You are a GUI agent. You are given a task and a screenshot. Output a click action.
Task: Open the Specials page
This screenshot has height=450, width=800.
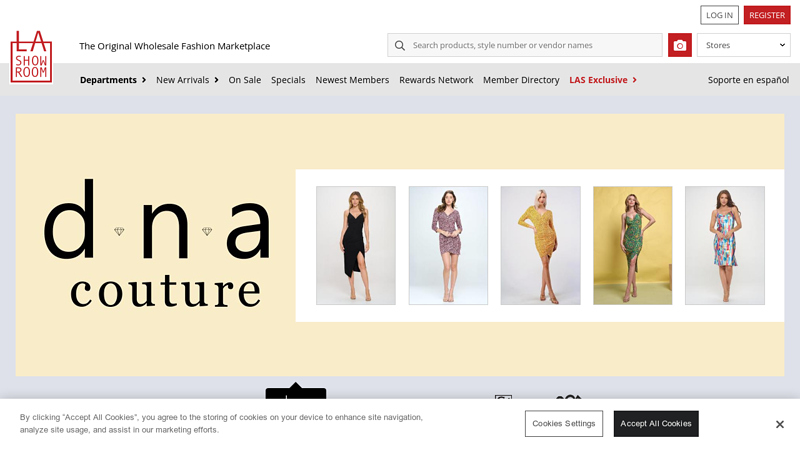click(288, 80)
